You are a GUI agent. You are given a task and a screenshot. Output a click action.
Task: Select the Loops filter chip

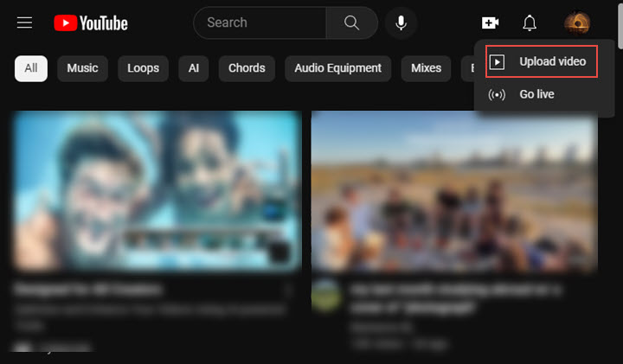pos(143,68)
